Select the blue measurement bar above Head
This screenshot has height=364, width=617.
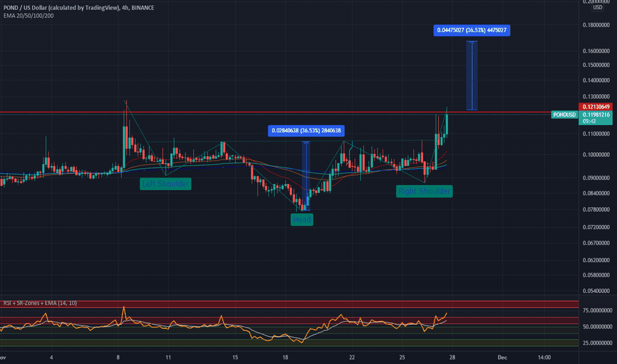(306, 175)
